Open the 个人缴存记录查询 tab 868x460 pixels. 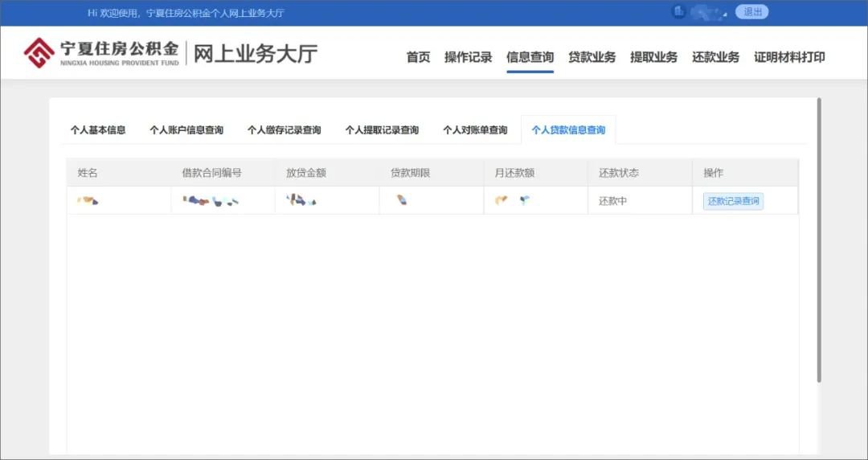pyautogui.click(x=284, y=130)
